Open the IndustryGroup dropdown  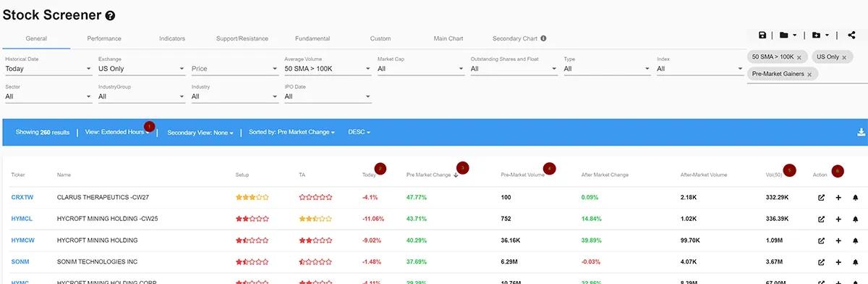(141, 96)
